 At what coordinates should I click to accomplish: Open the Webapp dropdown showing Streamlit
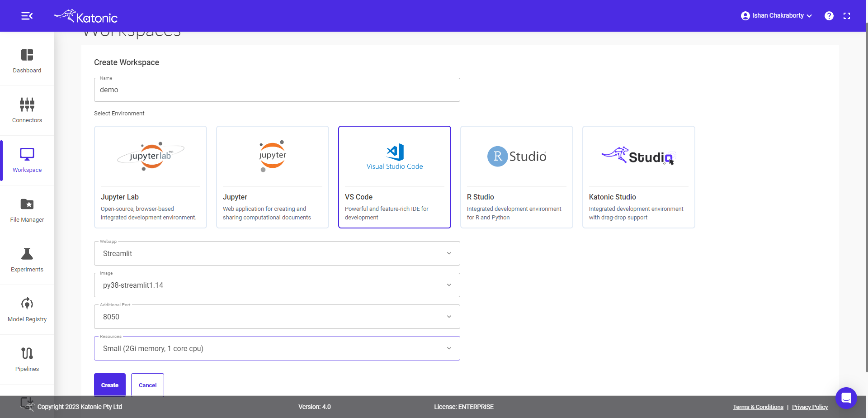click(x=277, y=253)
